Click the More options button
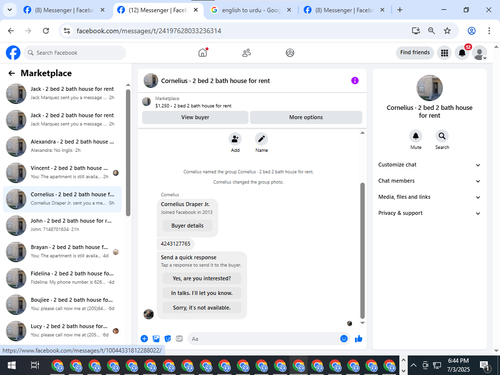This screenshot has height=375, width=500. tap(306, 117)
